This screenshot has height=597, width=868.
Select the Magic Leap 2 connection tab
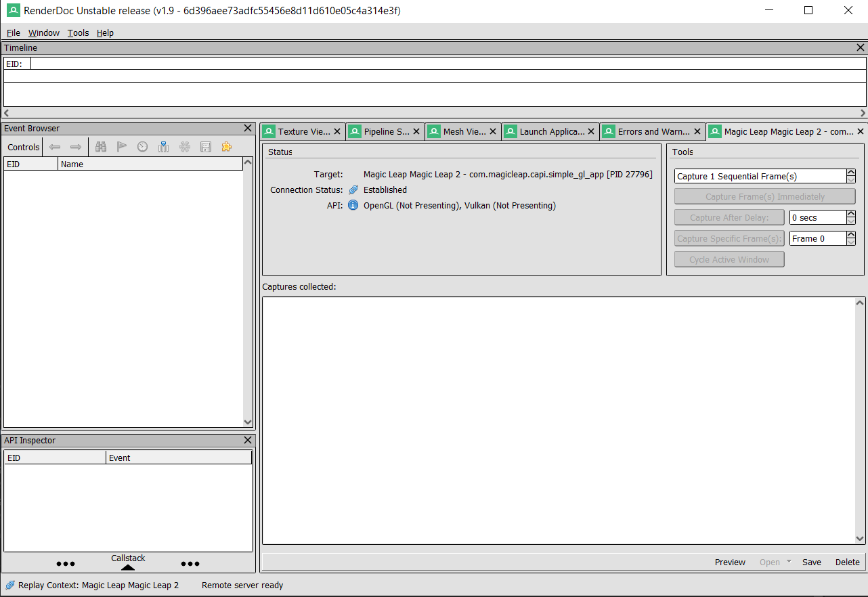[787, 132]
